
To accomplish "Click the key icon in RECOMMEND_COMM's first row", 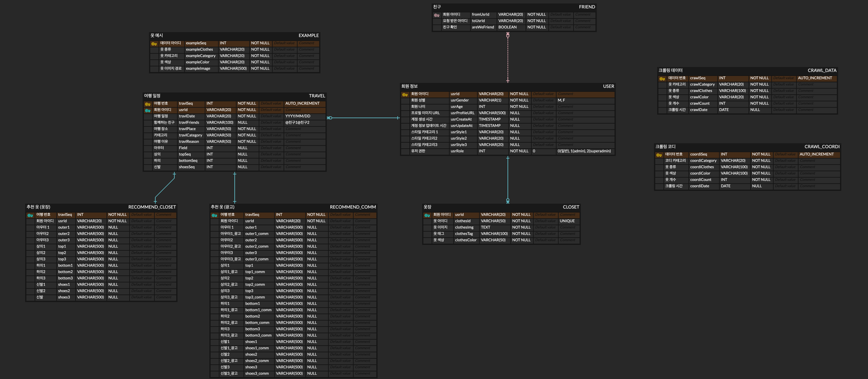I will coord(214,215).
